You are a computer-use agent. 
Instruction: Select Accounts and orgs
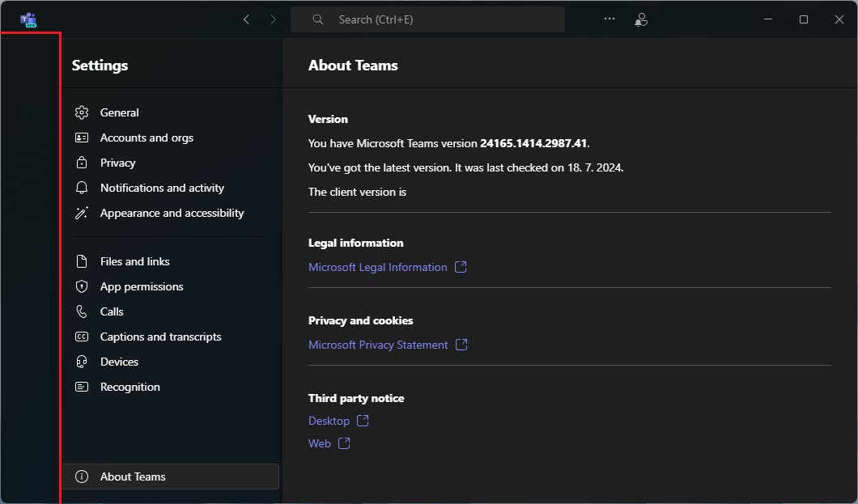pos(147,138)
